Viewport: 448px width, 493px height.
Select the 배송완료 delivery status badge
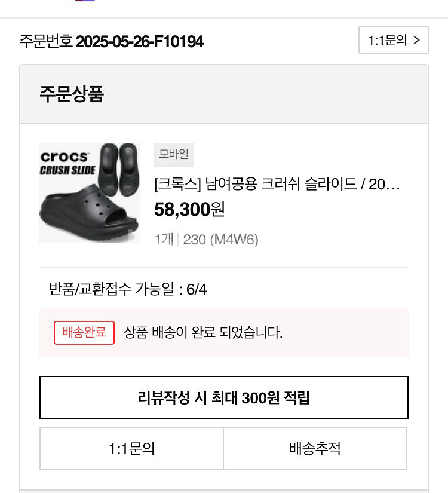[84, 333]
